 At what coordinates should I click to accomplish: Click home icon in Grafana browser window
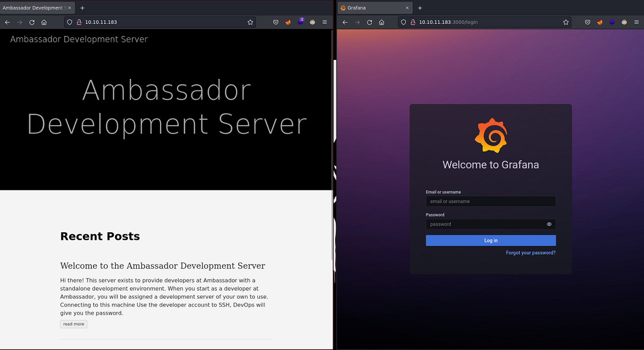(381, 22)
